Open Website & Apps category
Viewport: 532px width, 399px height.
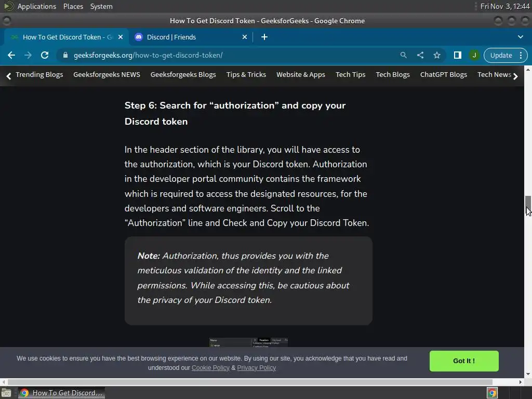click(x=301, y=75)
